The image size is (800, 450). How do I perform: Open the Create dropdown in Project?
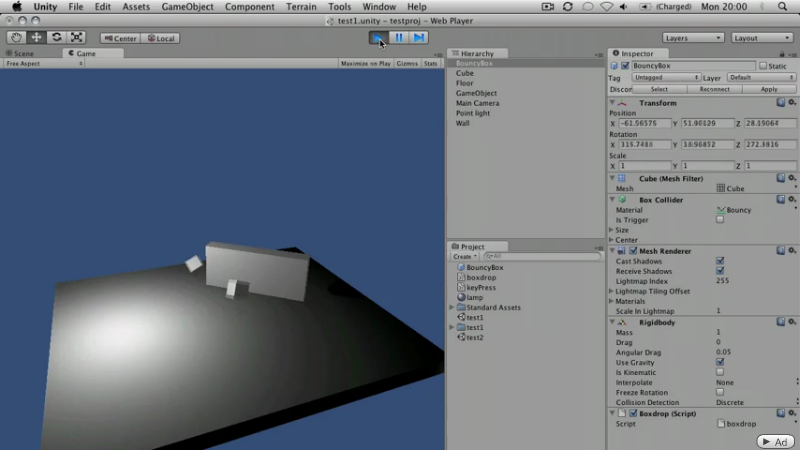[465, 257]
